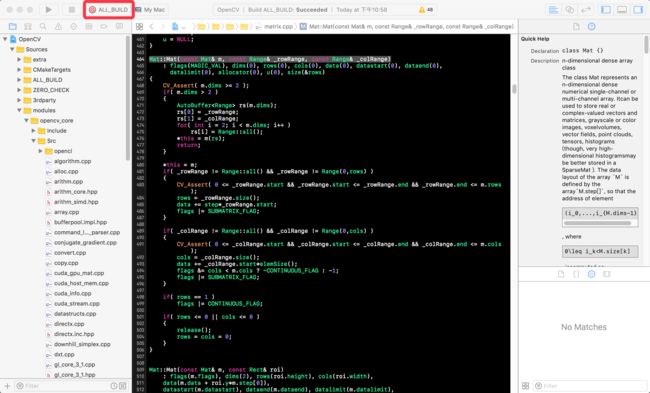Toggle the navigator panel visibility

(x=606, y=10)
